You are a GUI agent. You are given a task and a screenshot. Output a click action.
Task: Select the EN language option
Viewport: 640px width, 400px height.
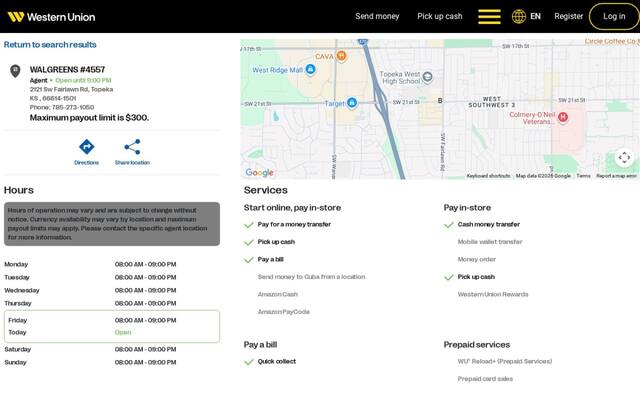(x=536, y=16)
